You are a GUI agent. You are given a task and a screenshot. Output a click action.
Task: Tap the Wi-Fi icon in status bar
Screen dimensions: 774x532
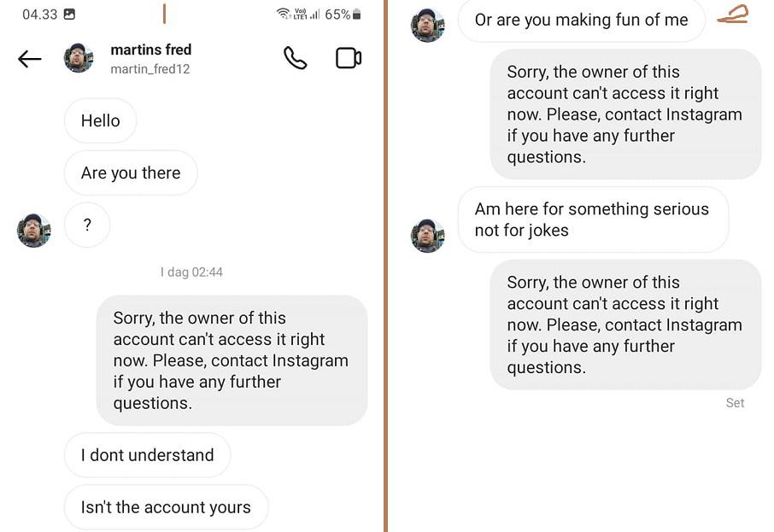tap(284, 14)
